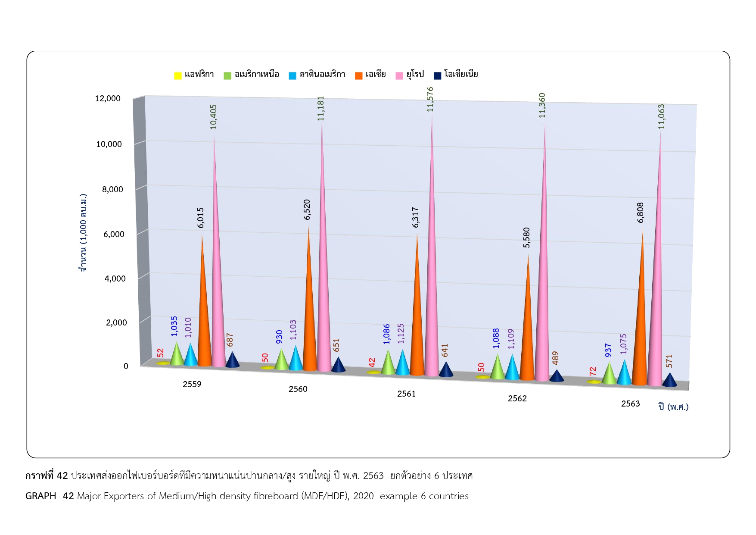Click the 6,000 value-axis label
This screenshot has height=535, width=756.
click(x=114, y=235)
